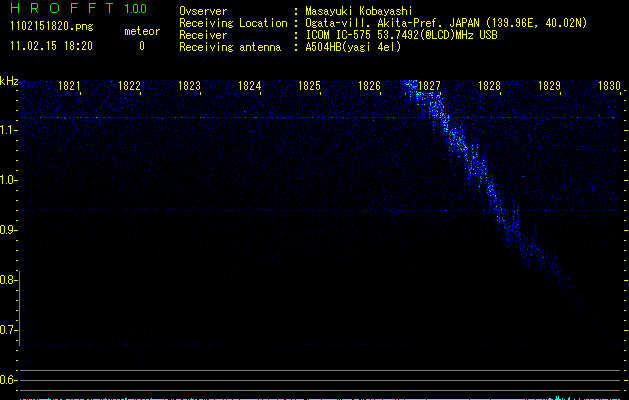Screen dimensions: 629x400
Task: Click the observer name Masayuki Kobayashi
Action: pyautogui.click(x=360, y=11)
